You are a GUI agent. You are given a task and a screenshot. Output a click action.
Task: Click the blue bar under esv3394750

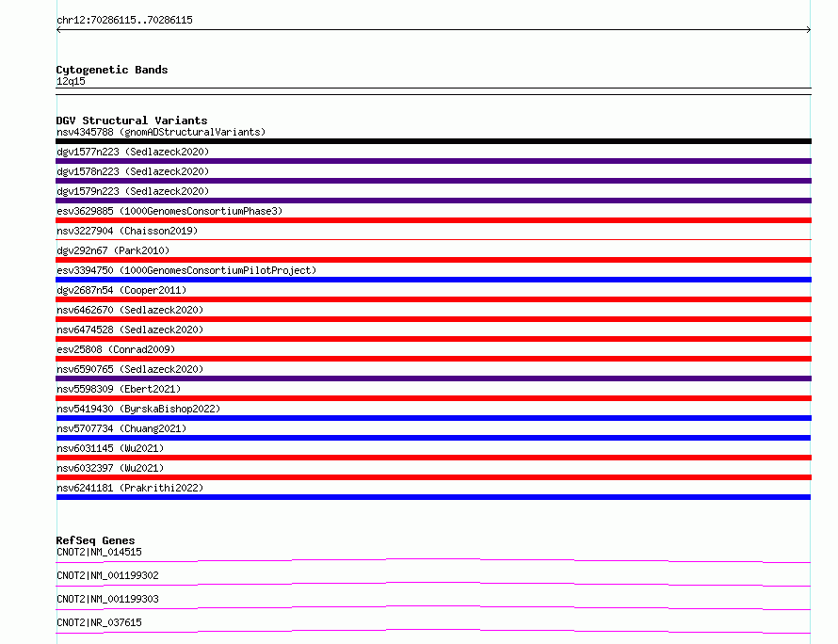coord(433,280)
